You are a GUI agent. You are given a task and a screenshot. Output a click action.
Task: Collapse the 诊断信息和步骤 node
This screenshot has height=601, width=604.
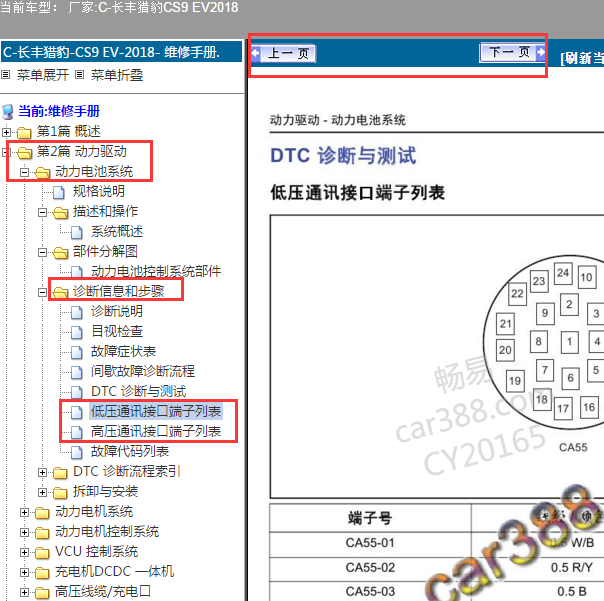tap(42, 292)
